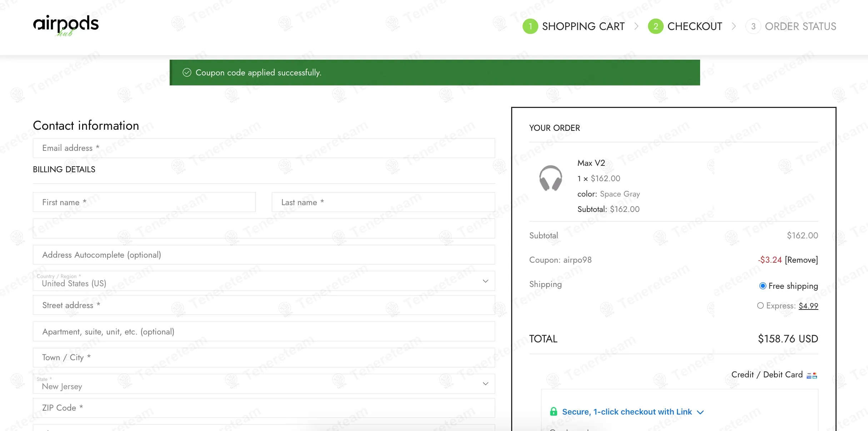Click the credit card icons next to Credit / Debit Card
The width and height of the screenshot is (868, 431).
pyautogui.click(x=812, y=375)
